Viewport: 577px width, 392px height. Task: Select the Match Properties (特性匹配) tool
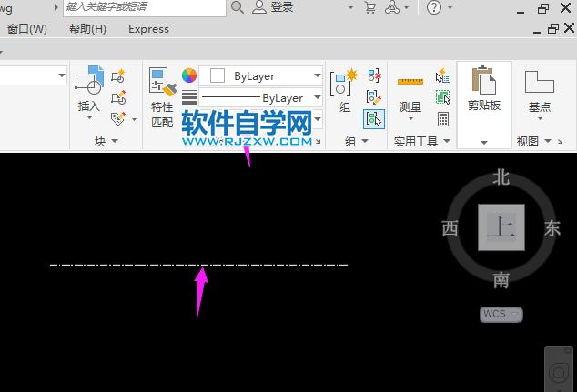click(x=162, y=85)
